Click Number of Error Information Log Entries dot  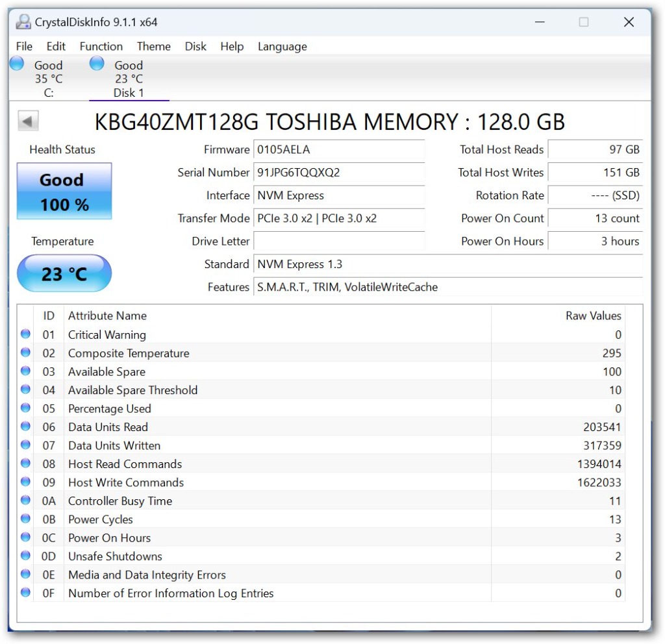tap(25, 592)
